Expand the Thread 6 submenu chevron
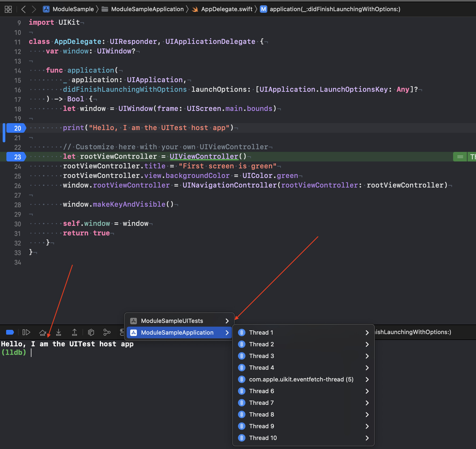This screenshot has height=449, width=476. (x=367, y=391)
